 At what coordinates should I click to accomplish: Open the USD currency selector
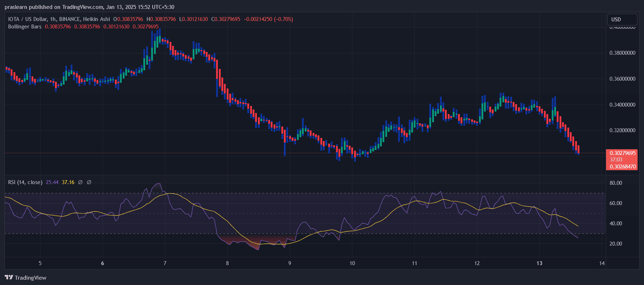tap(622, 20)
